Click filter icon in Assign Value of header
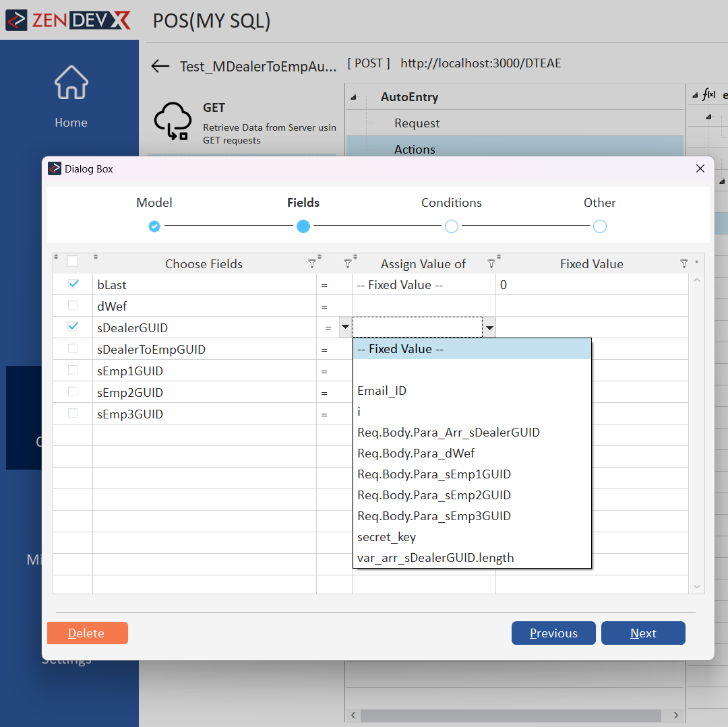728x727 pixels. pos(491,264)
